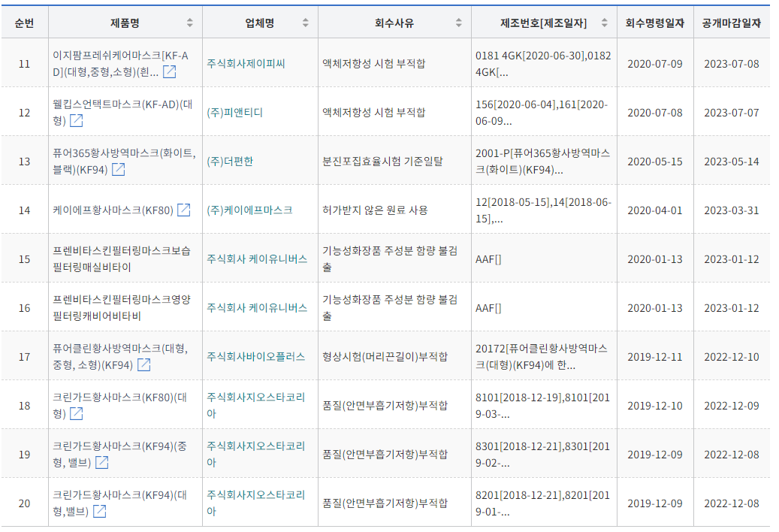Open 주식회사지오스타코리아 link in row 19
This screenshot has width=779, height=532.
click(256, 454)
